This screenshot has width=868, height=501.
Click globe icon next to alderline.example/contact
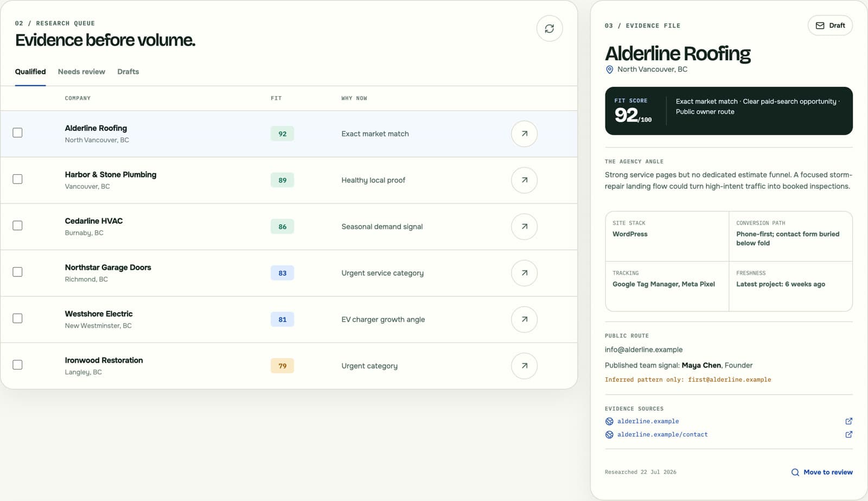pyautogui.click(x=609, y=435)
